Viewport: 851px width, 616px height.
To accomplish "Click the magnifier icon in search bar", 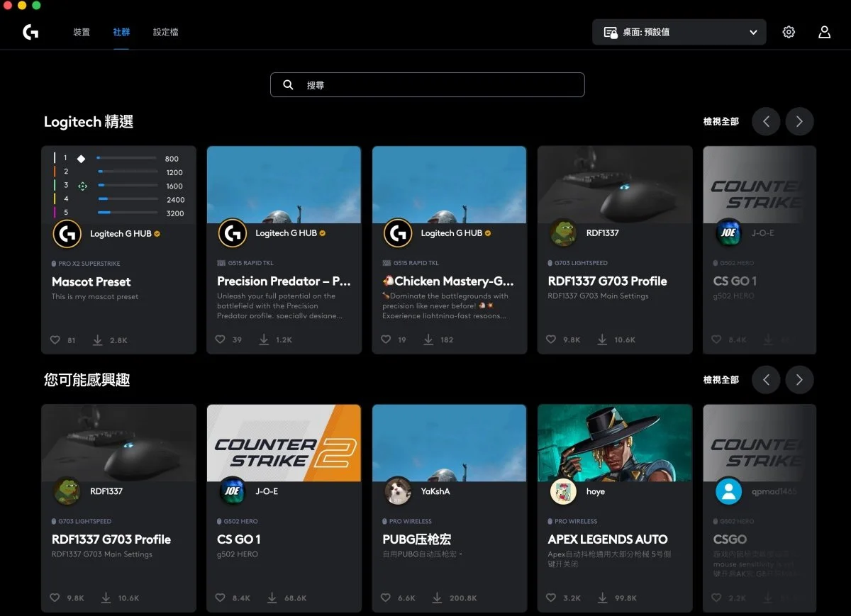I will point(288,84).
